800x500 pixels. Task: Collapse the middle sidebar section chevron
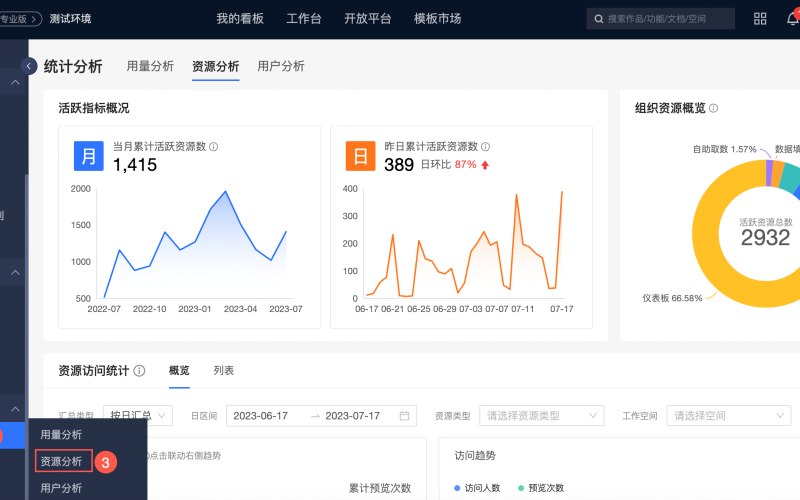click(x=15, y=272)
